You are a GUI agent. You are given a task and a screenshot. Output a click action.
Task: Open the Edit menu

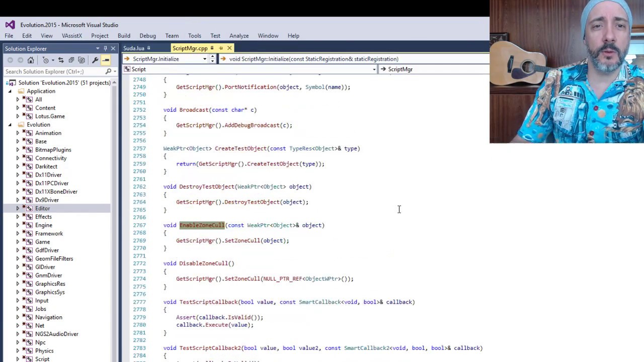click(27, 36)
